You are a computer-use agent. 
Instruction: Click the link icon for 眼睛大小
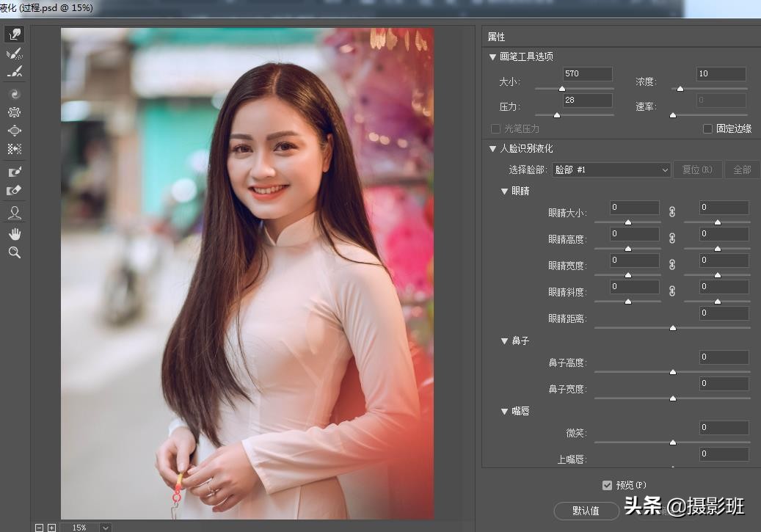[671, 211]
